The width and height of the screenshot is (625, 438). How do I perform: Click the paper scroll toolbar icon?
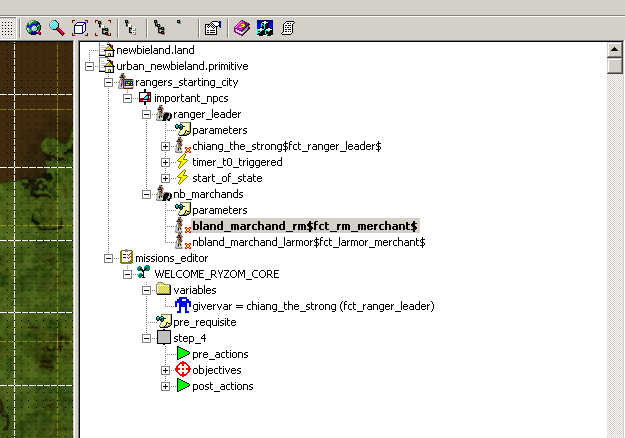coord(287,28)
